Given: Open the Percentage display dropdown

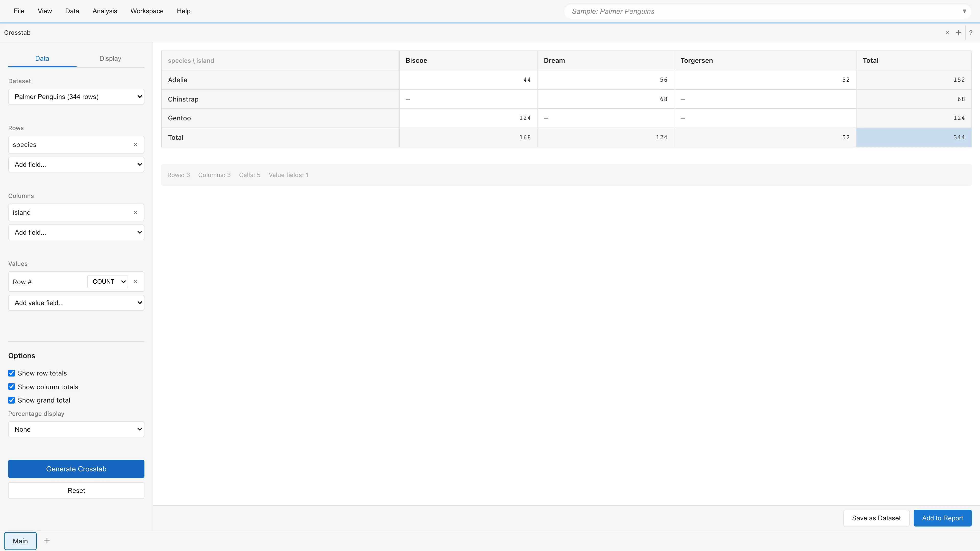Looking at the screenshot, I should [x=76, y=429].
